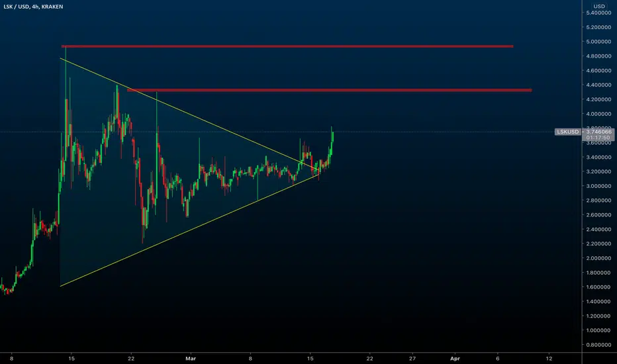Image resolution: width=617 pixels, height=364 pixels.
Task: Select the lower red resistance line near 4.3
Action: (x=330, y=90)
